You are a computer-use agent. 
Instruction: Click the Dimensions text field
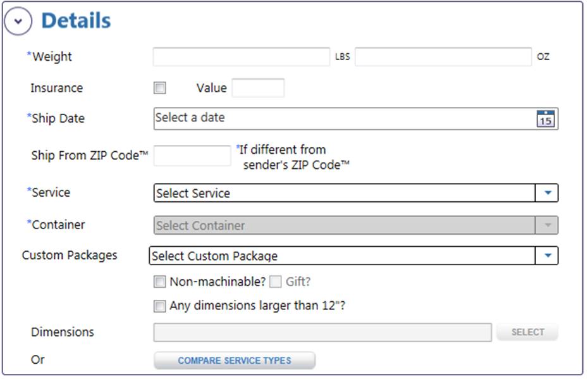[322, 332]
